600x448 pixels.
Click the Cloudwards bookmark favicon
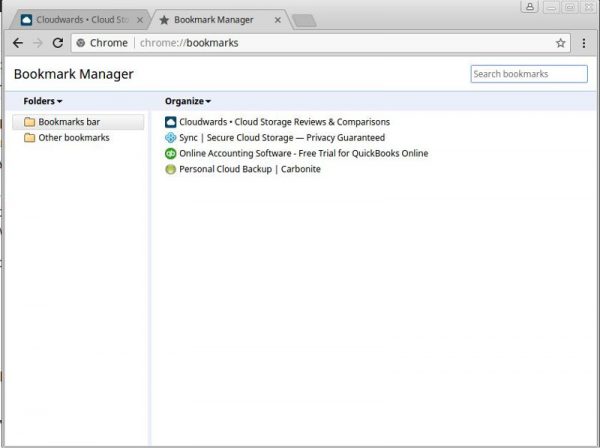point(170,122)
